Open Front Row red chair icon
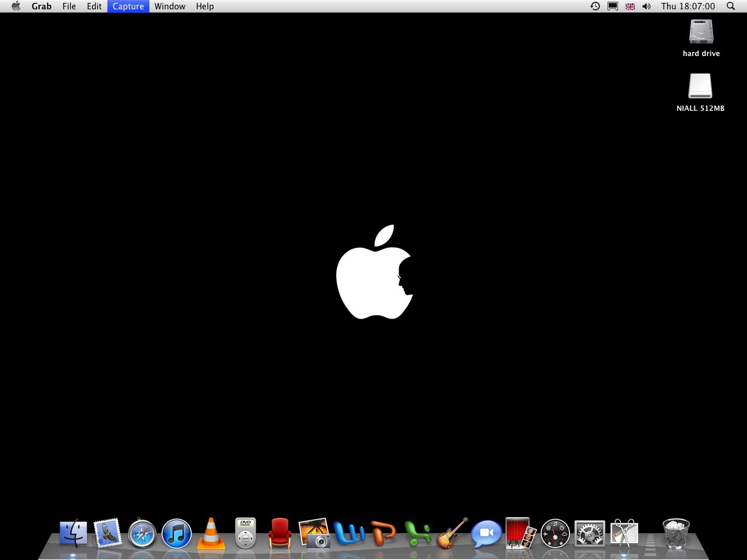The width and height of the screenshot is (747, 560). tap(280, 533)
